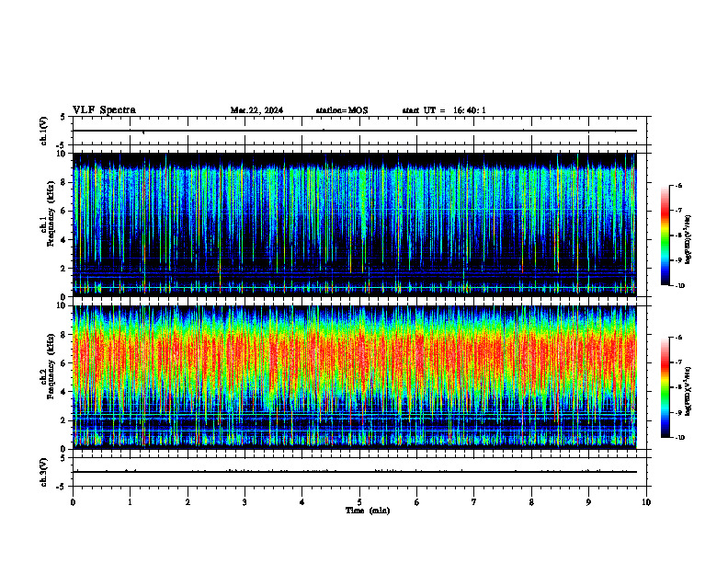Click the "-10" tick on ch.1 color bar
728x563 pixels.
(680, 286)
